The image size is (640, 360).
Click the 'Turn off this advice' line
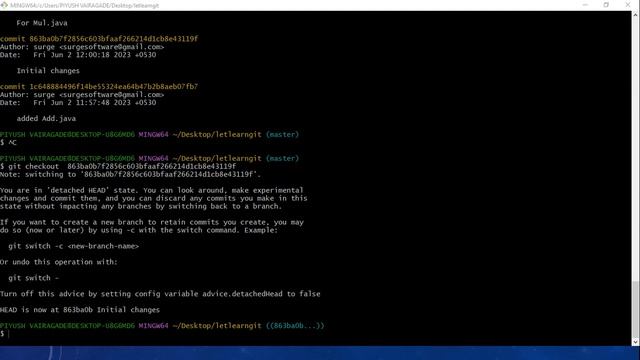(x=160, y=294)
